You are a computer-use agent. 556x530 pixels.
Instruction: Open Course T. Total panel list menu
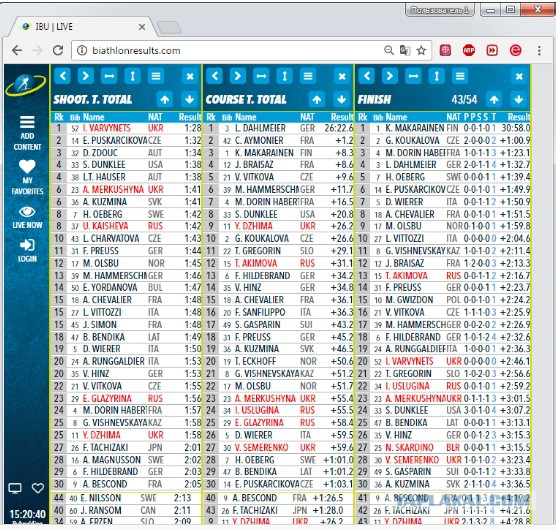(308, 76)
